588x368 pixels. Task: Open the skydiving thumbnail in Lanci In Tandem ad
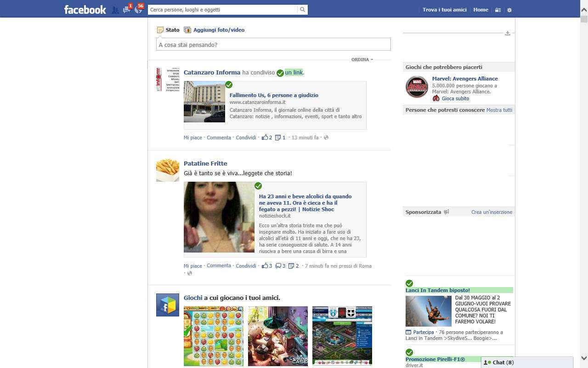[429, 311]
